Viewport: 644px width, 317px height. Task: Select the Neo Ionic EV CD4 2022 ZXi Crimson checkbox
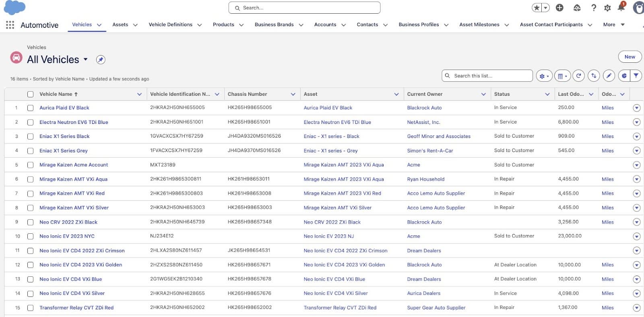30,251
